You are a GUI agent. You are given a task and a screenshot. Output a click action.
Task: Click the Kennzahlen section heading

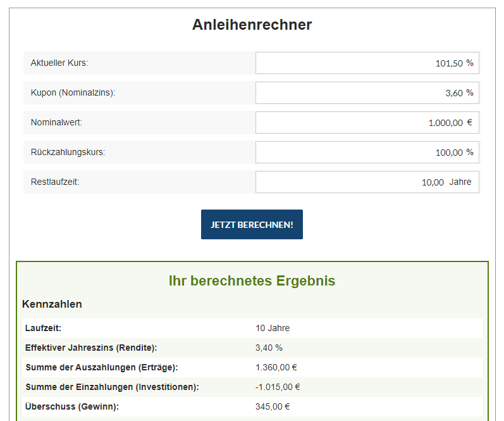pos(52,305)
